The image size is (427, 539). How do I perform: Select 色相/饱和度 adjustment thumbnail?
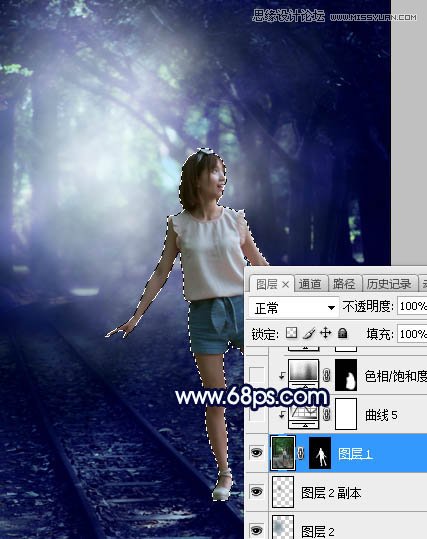pyautogui.click(x=304, y=374)
